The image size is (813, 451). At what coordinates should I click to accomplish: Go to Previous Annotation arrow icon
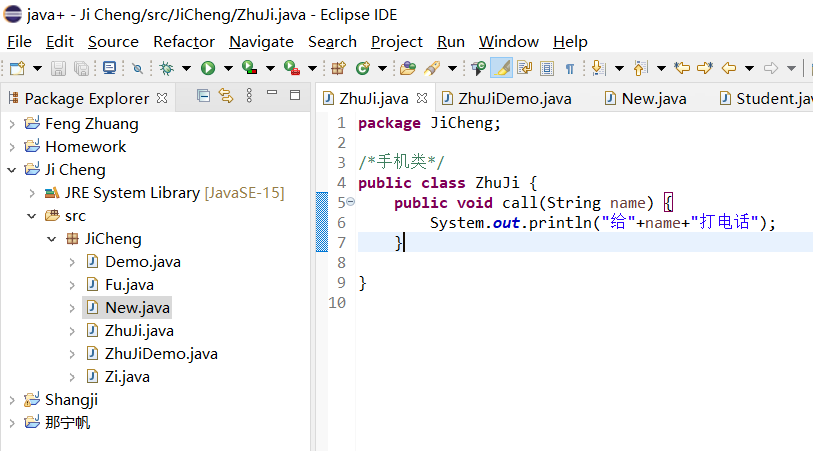640,68
